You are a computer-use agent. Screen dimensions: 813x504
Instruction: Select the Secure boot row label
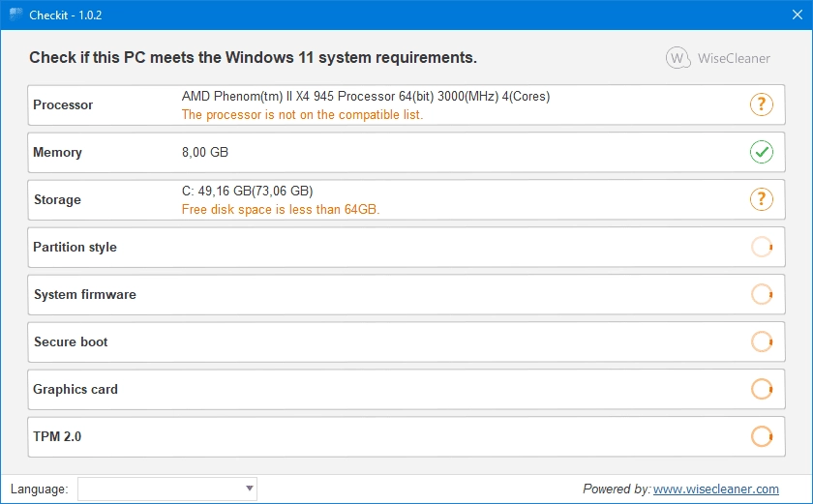point(71,341)
